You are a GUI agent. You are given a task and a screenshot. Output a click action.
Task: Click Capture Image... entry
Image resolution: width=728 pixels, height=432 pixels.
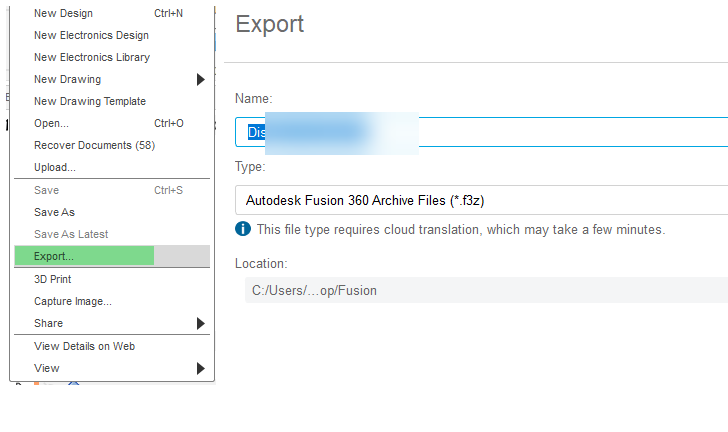(x=112, y=301)
